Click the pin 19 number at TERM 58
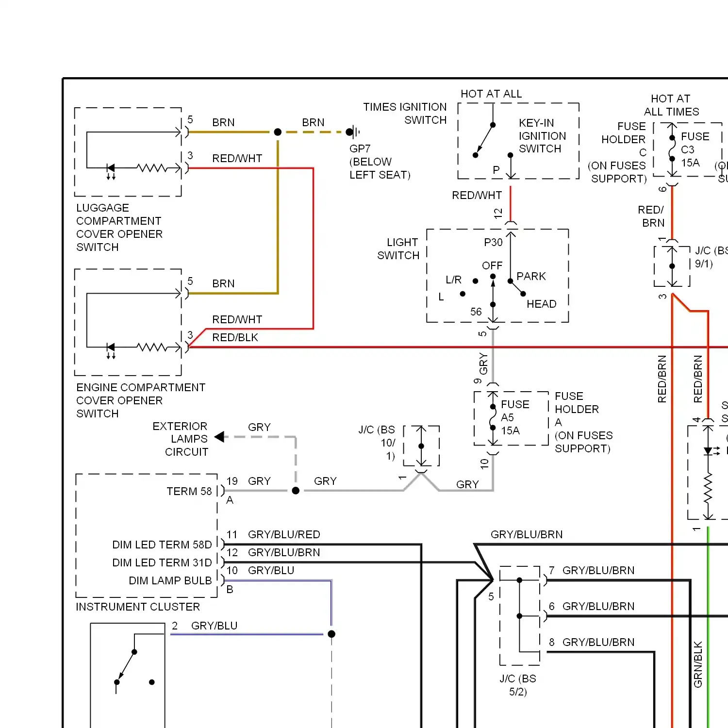 232,481
